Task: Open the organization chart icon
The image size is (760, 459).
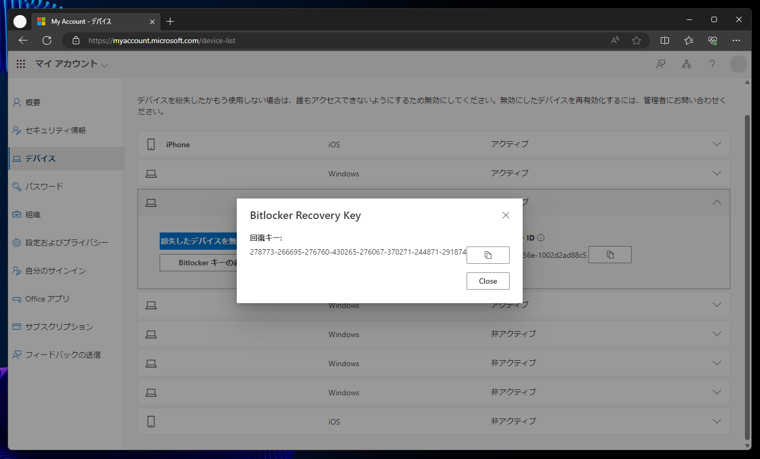Action: point(686,64)
